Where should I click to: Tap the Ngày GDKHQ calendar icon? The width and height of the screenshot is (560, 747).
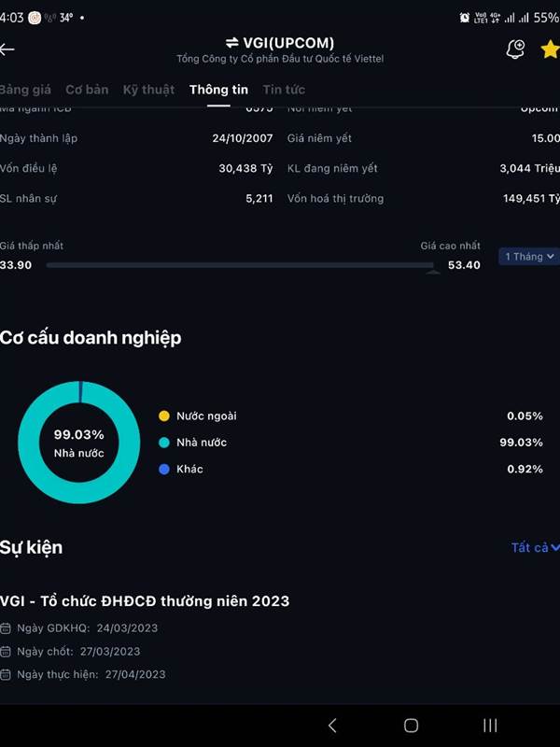tap(6, 628)
